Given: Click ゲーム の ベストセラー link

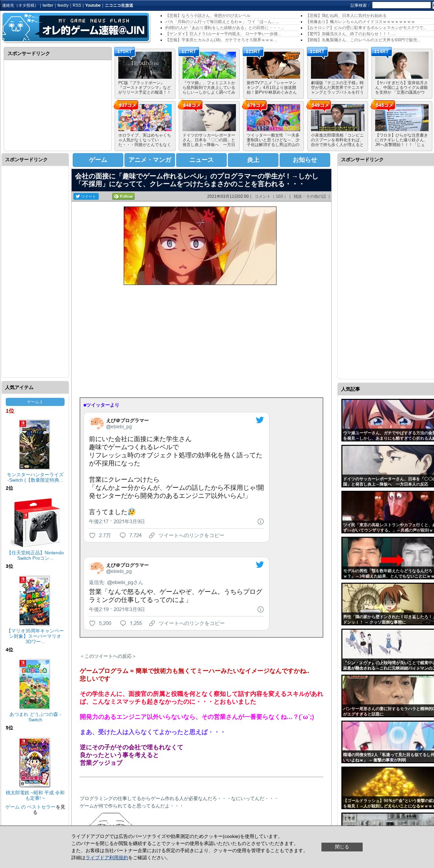Looking at the screenshot, I should (30, 807).
